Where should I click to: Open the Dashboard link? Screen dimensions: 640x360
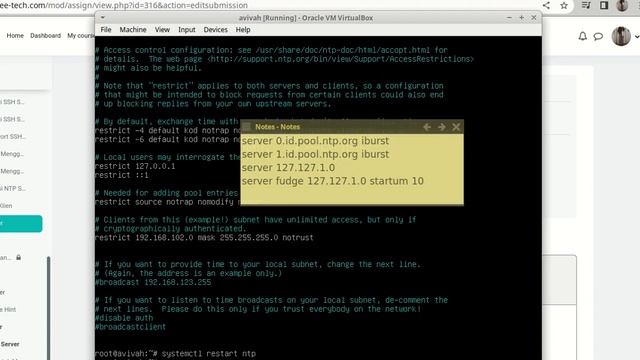click(x=45, y=36)
